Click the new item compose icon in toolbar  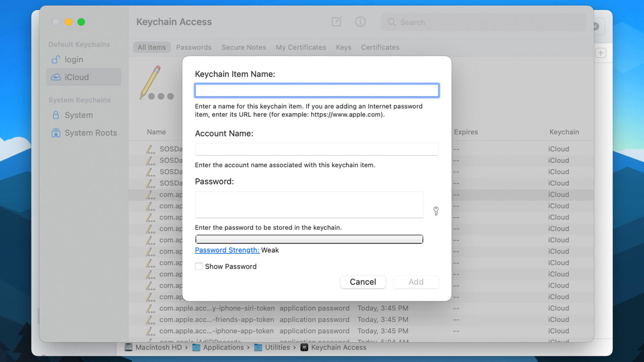coord(336,22)
